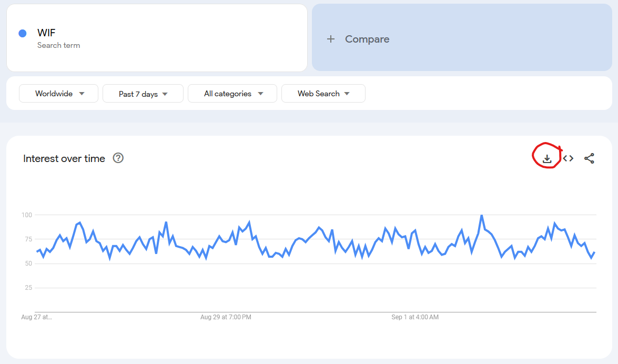Select the Worldwide dropdown arrow
Image resolution: width=618 pixels, height=364 pixels.
click(x=82, y=93)
